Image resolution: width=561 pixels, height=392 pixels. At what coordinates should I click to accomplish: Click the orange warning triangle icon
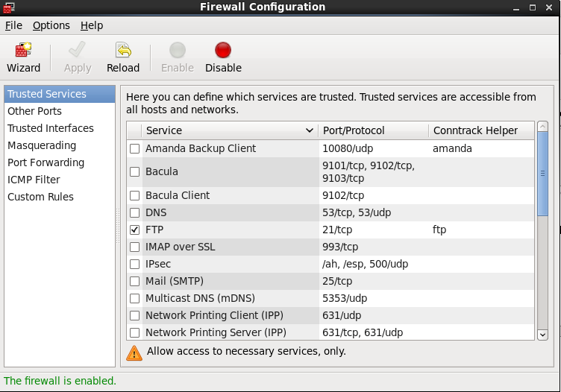(134, 353)
